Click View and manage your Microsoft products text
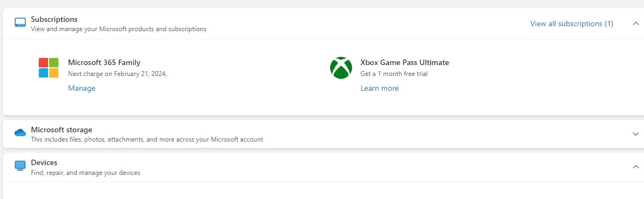This screenshot has height=199, width=644. (118, 29)
